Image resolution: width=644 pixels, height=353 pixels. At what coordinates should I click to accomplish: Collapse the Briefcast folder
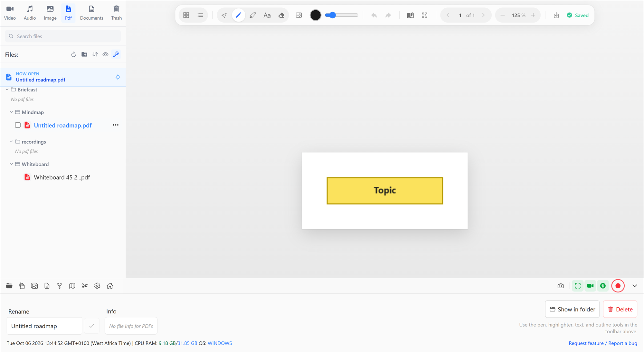7,90
